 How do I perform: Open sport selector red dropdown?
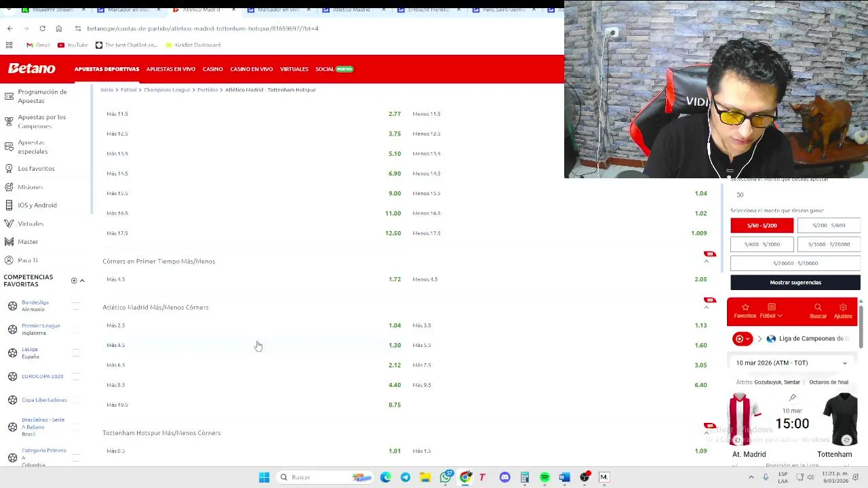pyautogui.click(x=743, y=339)
